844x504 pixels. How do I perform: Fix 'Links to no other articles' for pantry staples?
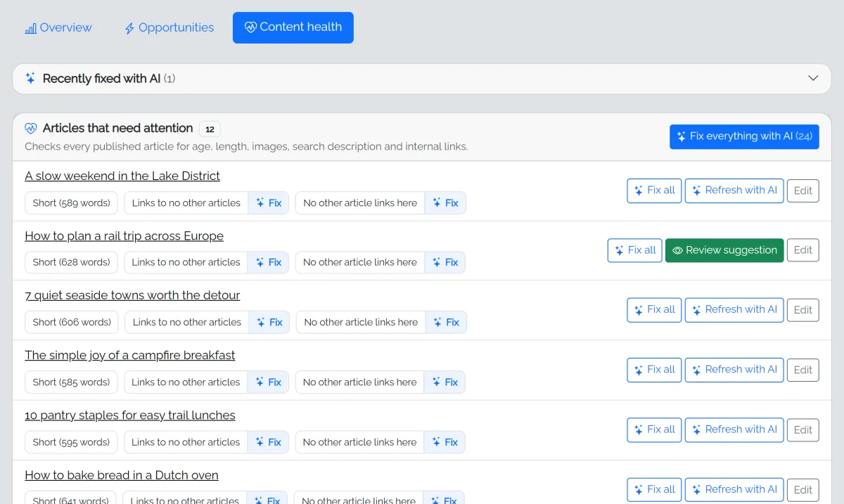268,442
